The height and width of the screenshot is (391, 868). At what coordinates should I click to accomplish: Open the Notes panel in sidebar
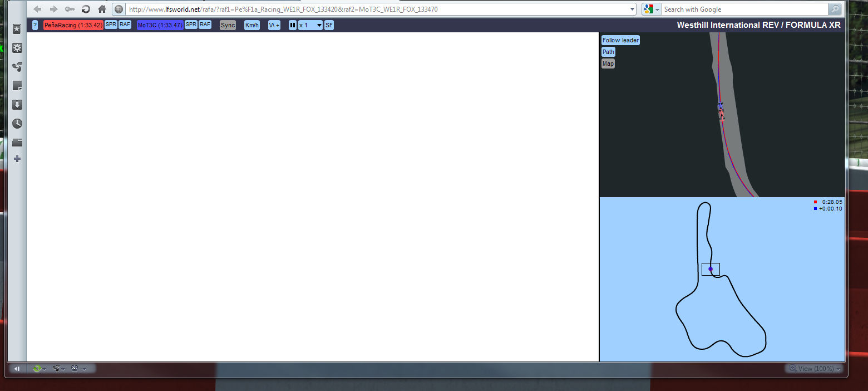(x=17, y=86)
